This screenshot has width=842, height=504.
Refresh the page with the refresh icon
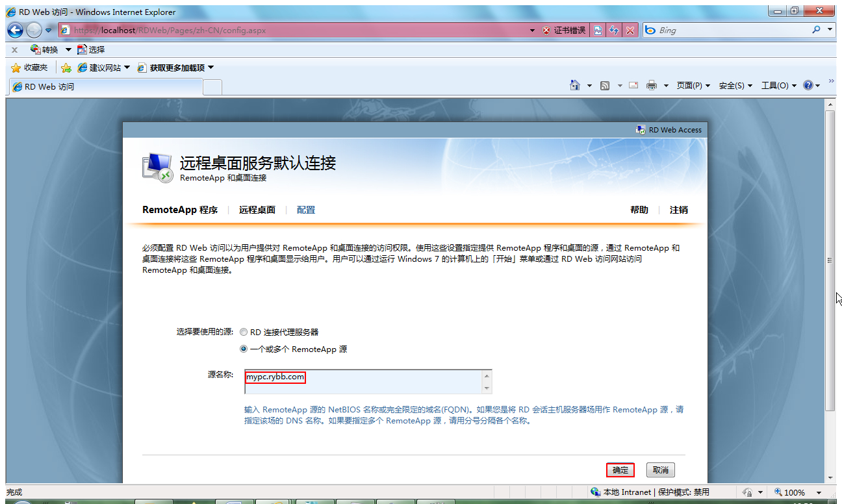(x=614, y=31)
